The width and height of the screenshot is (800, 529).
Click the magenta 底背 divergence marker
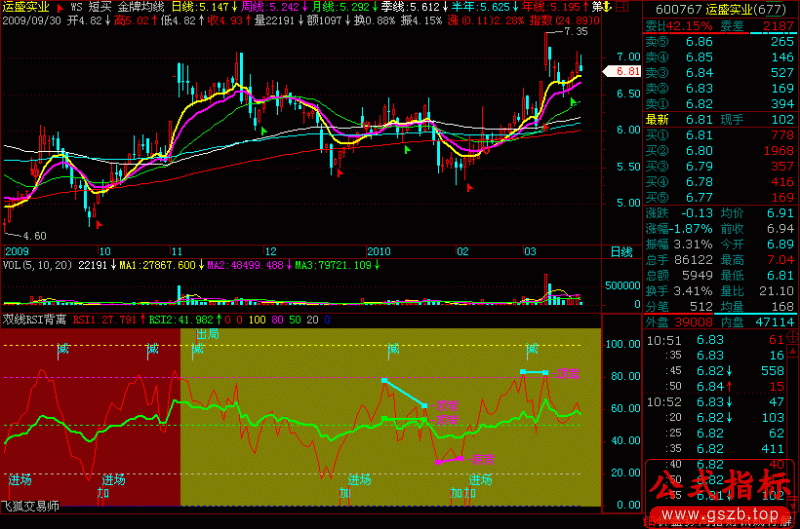tap(448, 459)
